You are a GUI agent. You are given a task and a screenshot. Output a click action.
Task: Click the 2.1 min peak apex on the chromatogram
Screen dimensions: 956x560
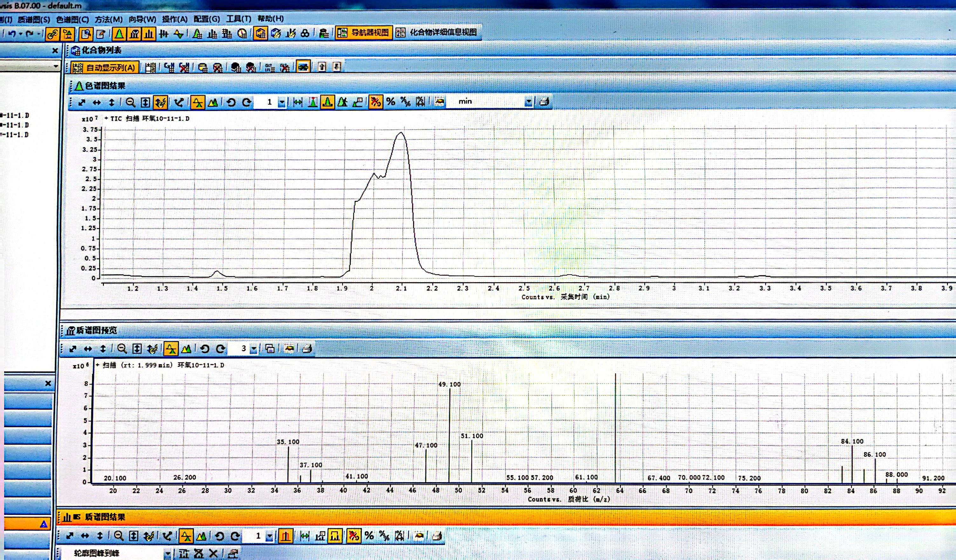[x=401, y=133]
